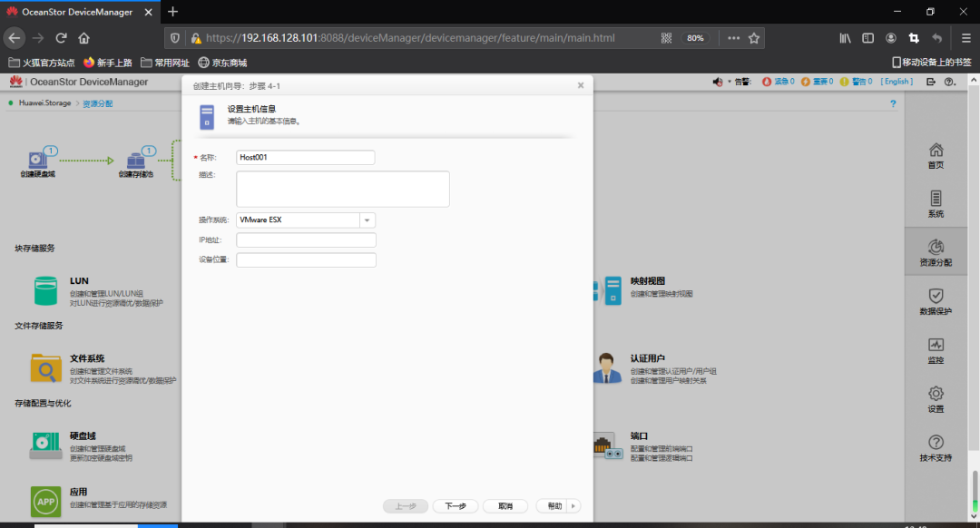Click the OceanStor DeviceManager browser tab

click(x=80, y=12)
